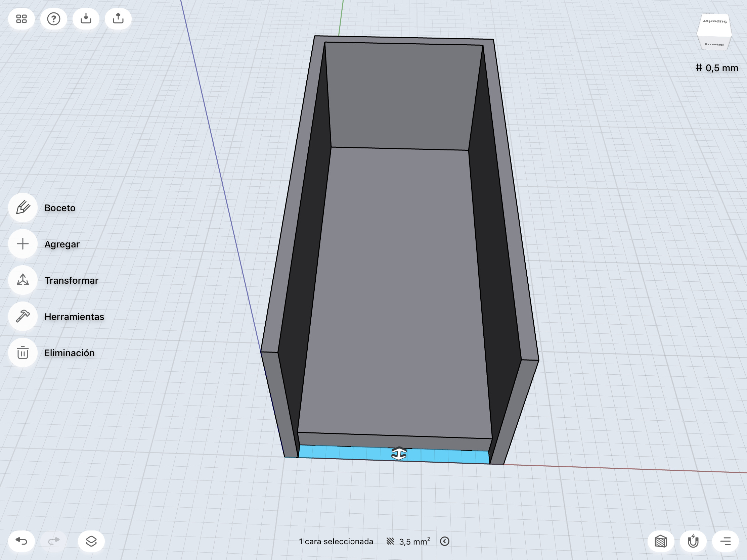
Task: Open the help question mark button
Action: [53, 18]
